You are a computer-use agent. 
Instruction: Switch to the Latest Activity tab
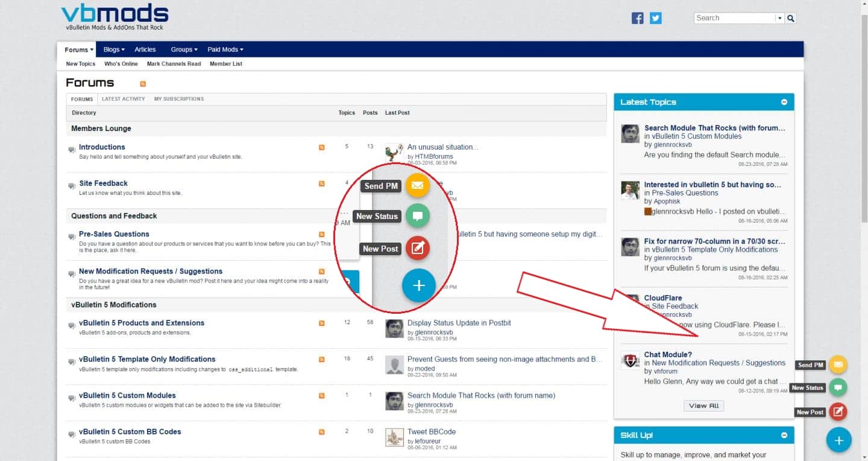pos(124,99)
